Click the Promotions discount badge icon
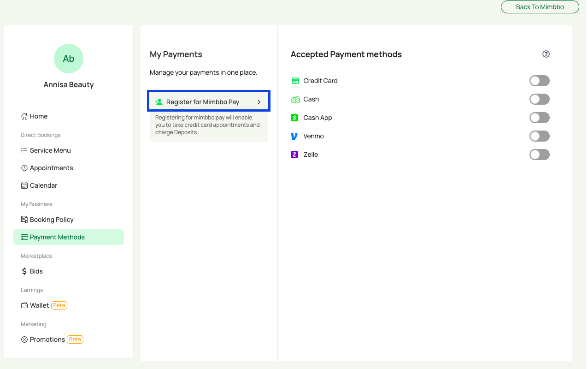Image resolution: width=588 pixels, height=369 pixels. [x=24, y=339]
